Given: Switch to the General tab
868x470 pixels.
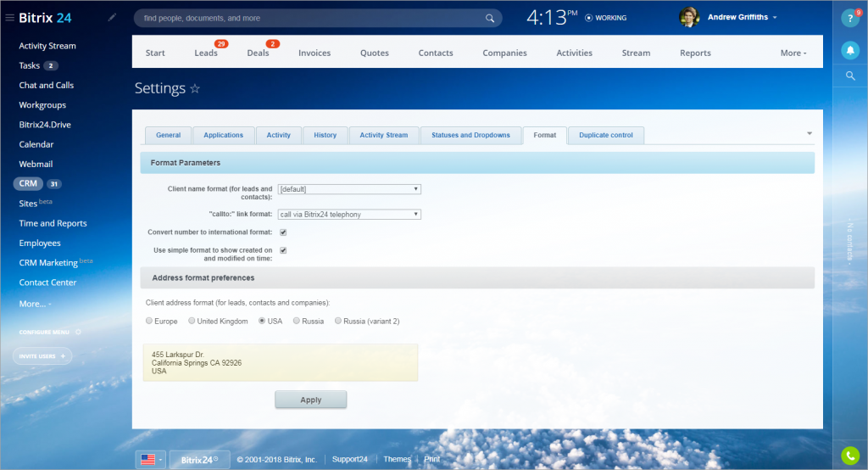Looking at the screenshot, I should [x=169, y=135].
